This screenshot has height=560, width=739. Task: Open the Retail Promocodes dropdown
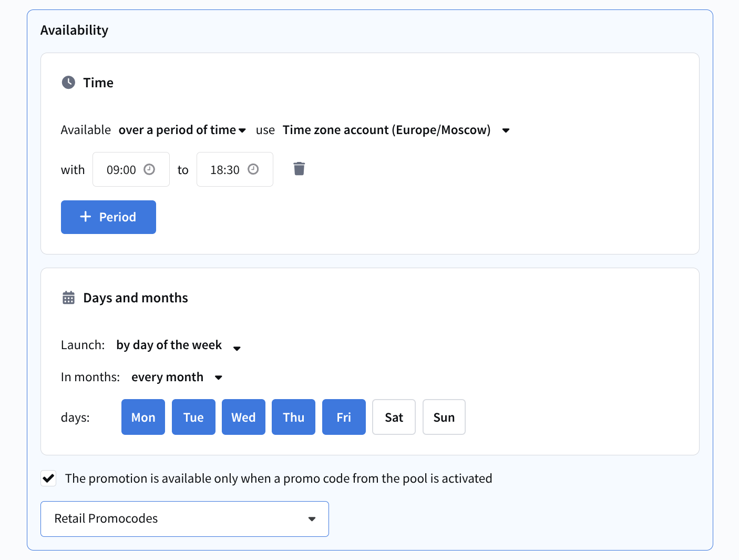click(184, 518)
